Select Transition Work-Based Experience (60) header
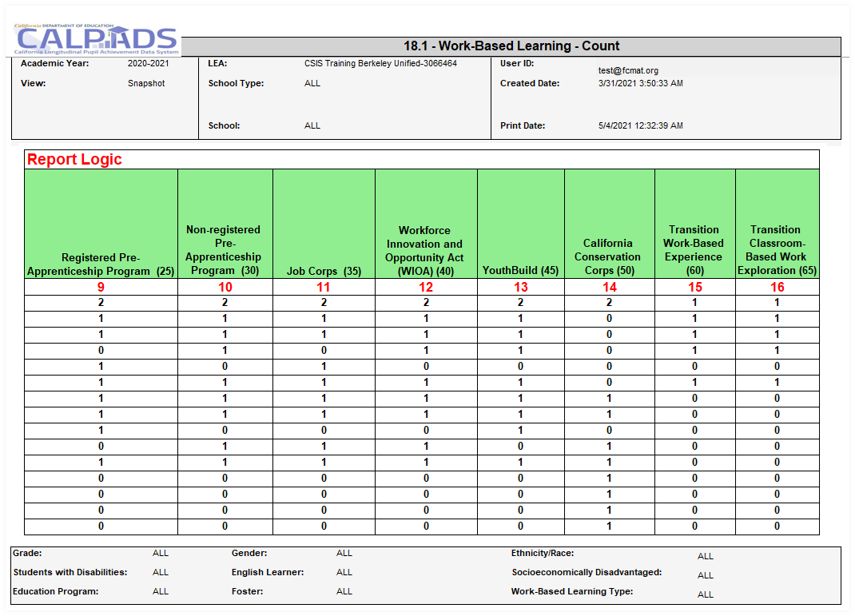 (694, 250)
